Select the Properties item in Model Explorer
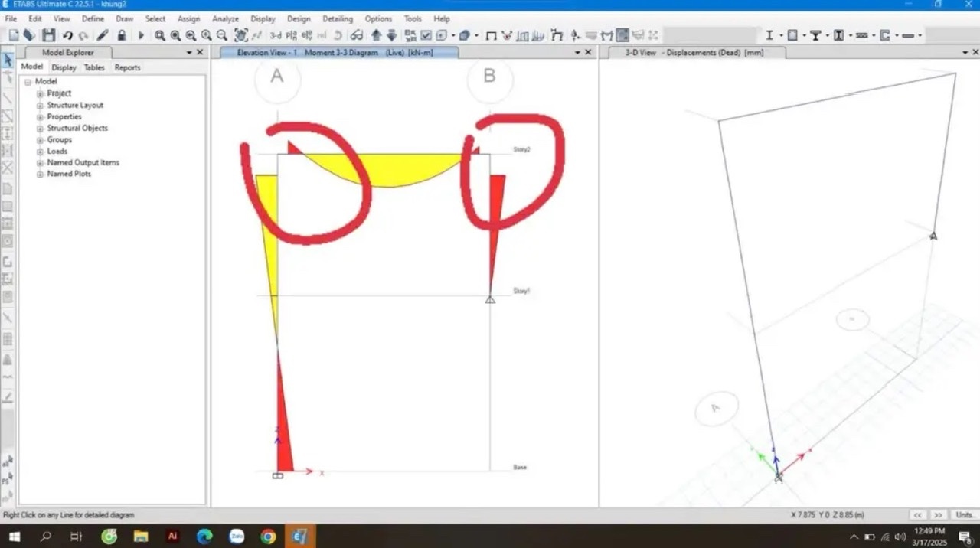The image size is (980, 548). (64, 117)
